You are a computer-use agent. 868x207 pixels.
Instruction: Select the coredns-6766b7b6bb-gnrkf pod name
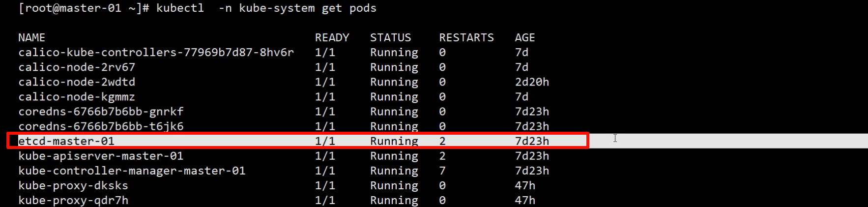(x=101, y=112)
